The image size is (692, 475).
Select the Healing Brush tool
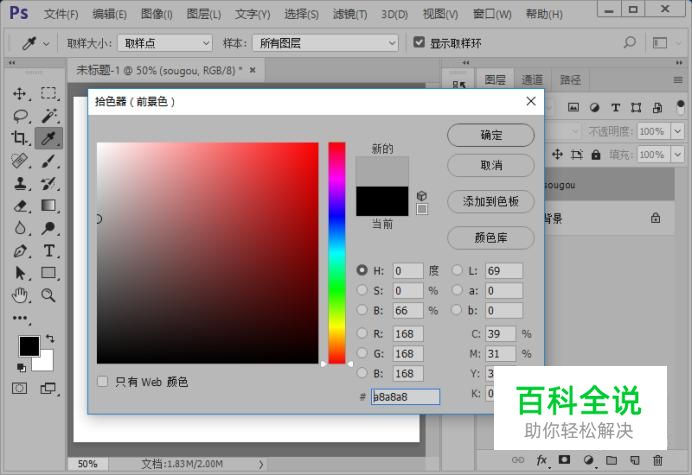20,161
